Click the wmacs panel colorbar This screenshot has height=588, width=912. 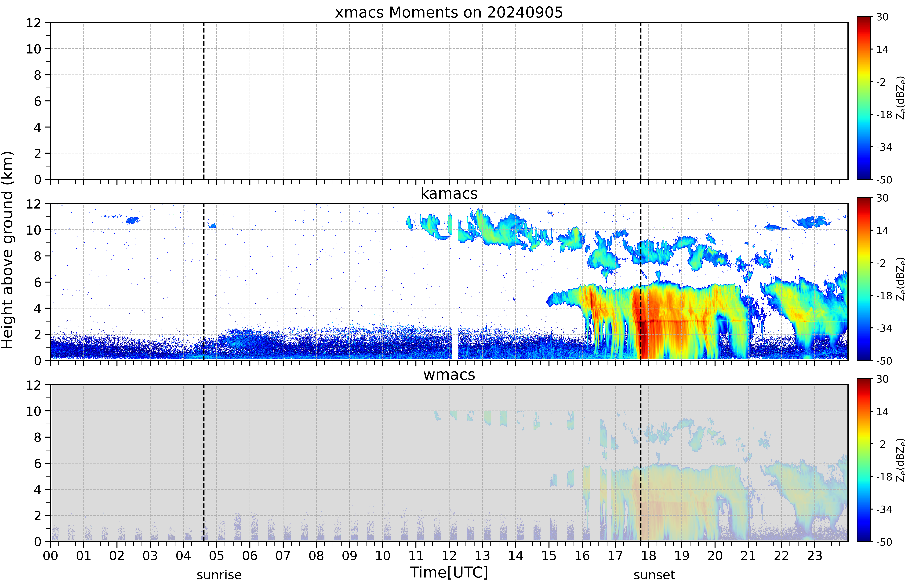[x=864, y=460]
